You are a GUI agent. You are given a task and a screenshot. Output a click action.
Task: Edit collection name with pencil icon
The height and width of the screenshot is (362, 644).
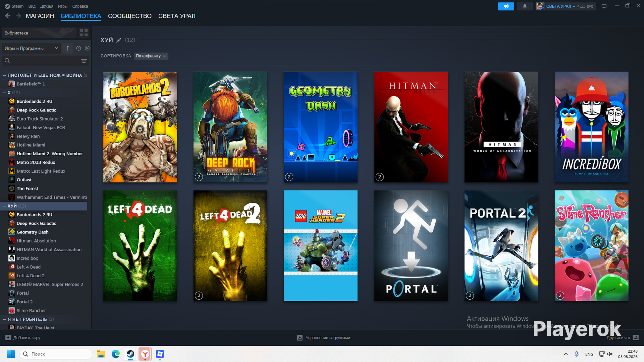pyautogui.click(x=119, y=40)
